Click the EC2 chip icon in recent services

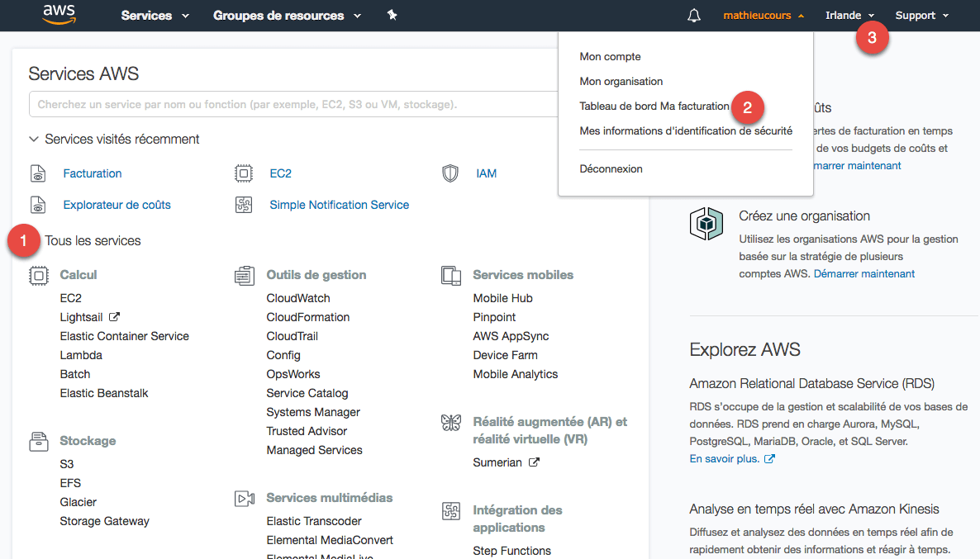click(244, 173)
